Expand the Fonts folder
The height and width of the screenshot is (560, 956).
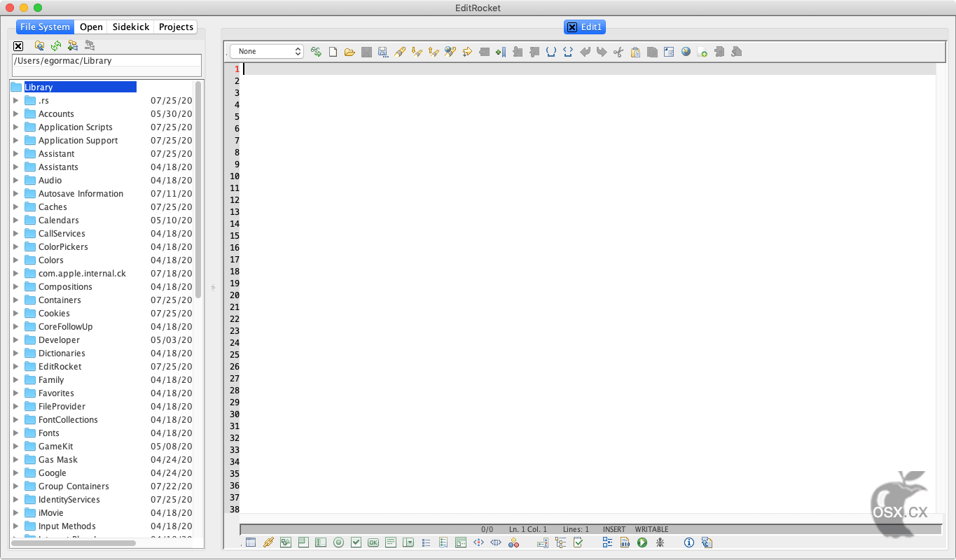(16, 433)
